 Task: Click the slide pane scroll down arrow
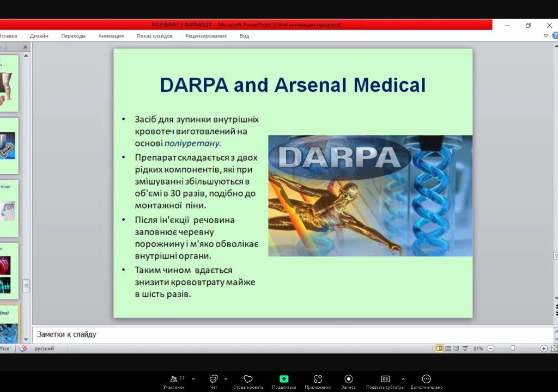(x=556, y=298)
